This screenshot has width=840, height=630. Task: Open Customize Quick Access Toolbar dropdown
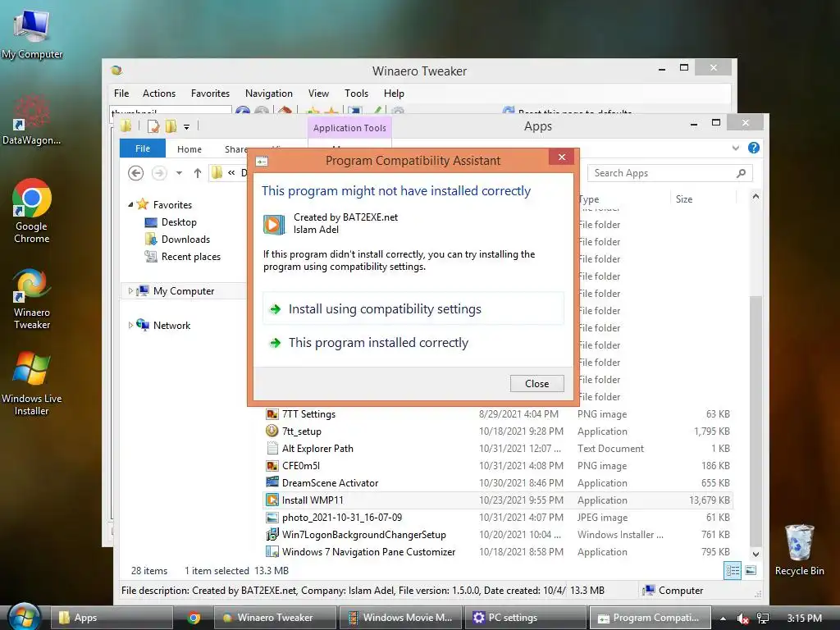click(186, 127)
